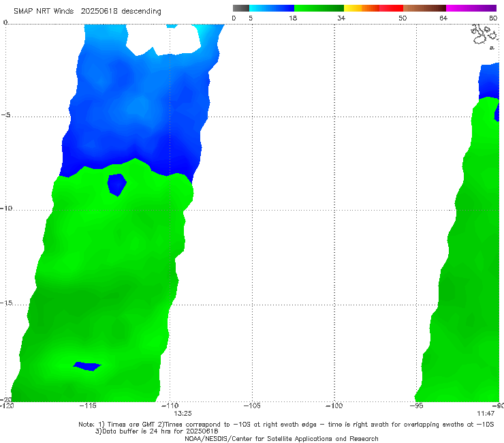The width and height of the screenshot is (504, 443).
Task: Click the latitude label '-15'
Action: (x=6, y=303)
